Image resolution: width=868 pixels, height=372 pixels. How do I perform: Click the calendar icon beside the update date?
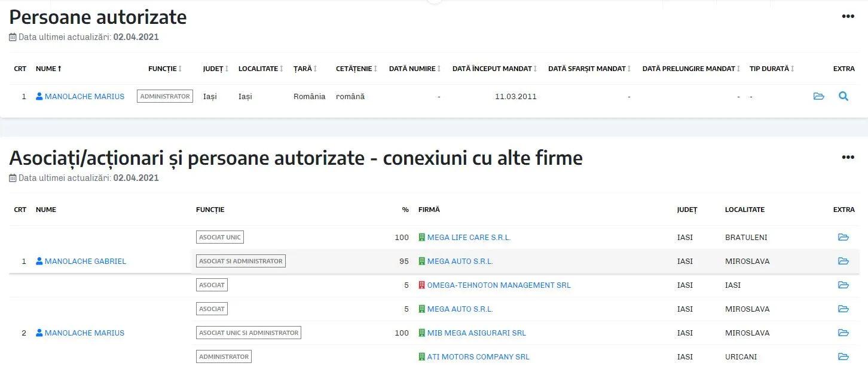click(12, 37)
